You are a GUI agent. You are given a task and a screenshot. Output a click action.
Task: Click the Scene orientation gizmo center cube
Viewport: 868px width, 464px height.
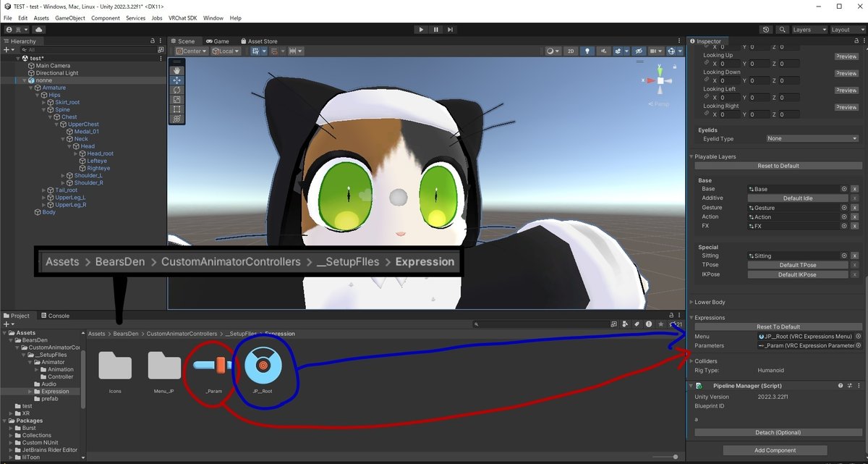click(x=660, y=81)
